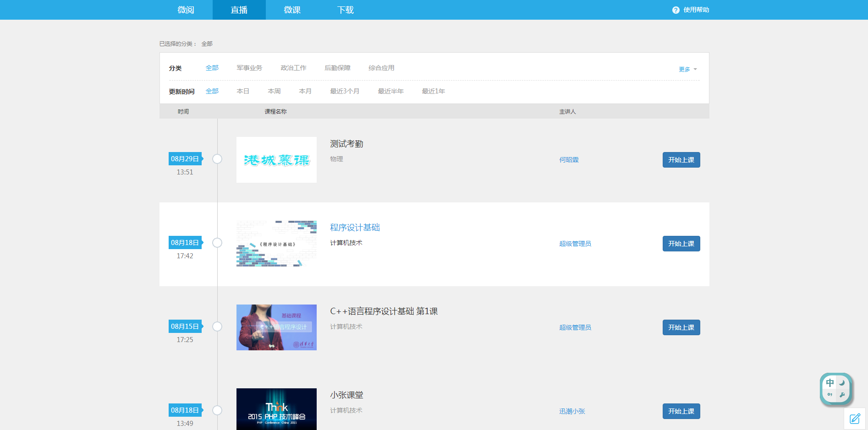This screenshot has width=868, height=430.
Task: Filter by 后勤保障 category
Action: (x=337, y=68)
